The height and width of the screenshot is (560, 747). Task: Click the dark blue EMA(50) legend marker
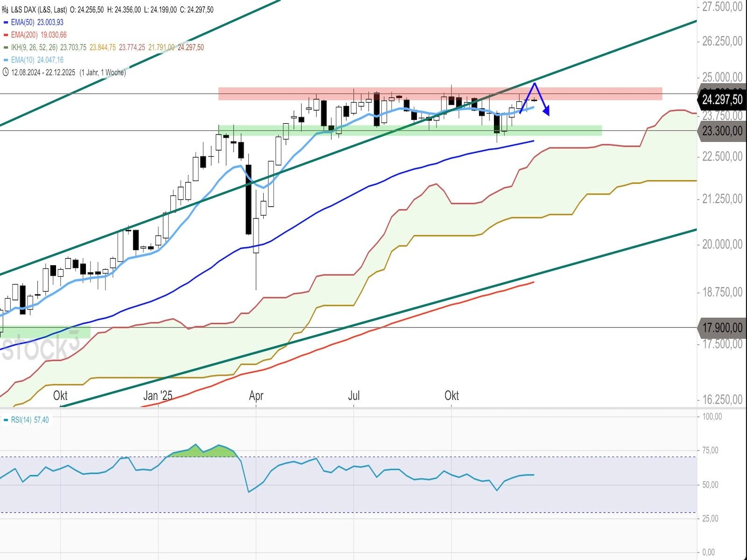(x=6, y=22)
